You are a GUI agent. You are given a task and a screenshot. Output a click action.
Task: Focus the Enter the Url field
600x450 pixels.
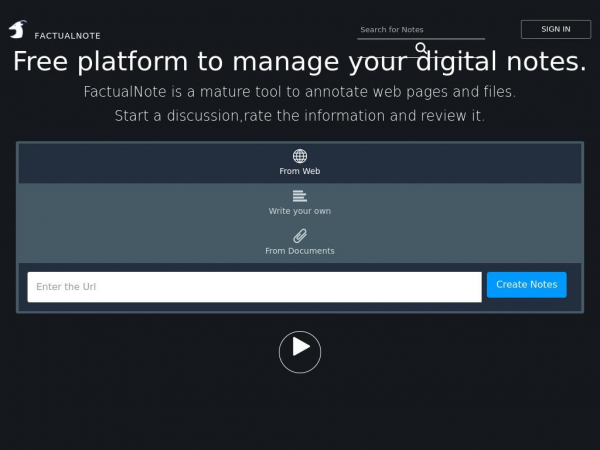(254, 287)
